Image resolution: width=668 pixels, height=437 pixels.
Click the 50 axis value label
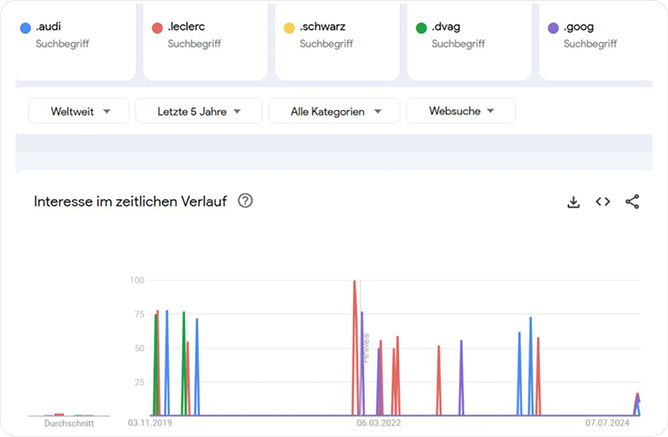139,348
